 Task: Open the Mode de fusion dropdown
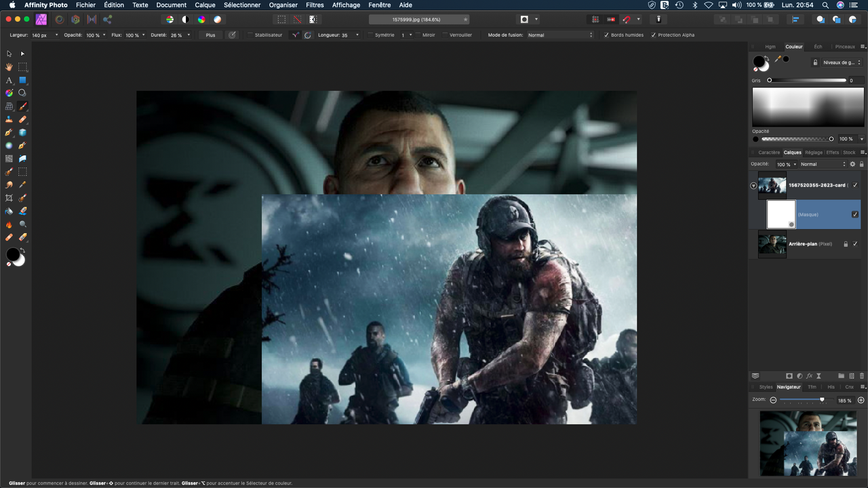559,35
